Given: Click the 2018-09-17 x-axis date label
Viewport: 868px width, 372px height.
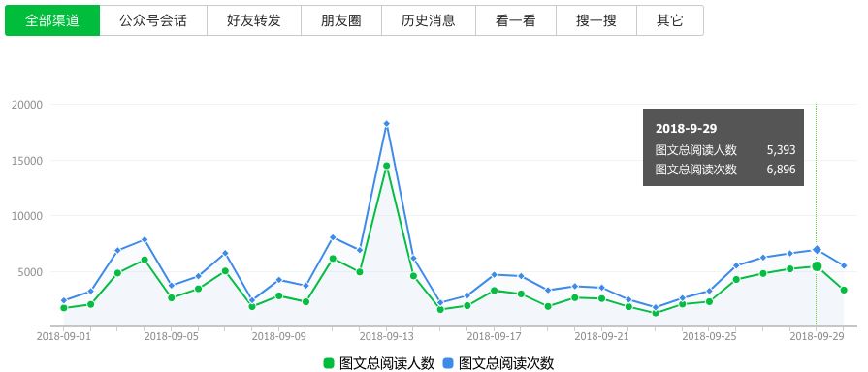Looking at the screenshot, I should (494, 336).
